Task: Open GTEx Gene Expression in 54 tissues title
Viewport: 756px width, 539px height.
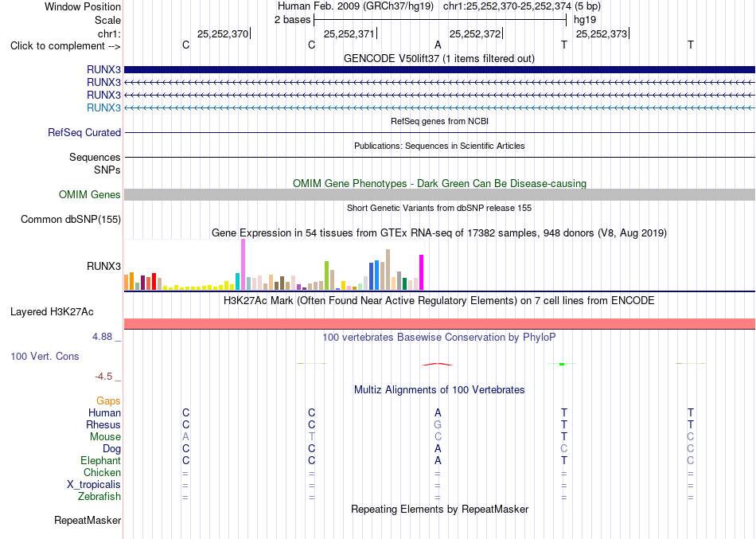Action: (x=439, y=233)
